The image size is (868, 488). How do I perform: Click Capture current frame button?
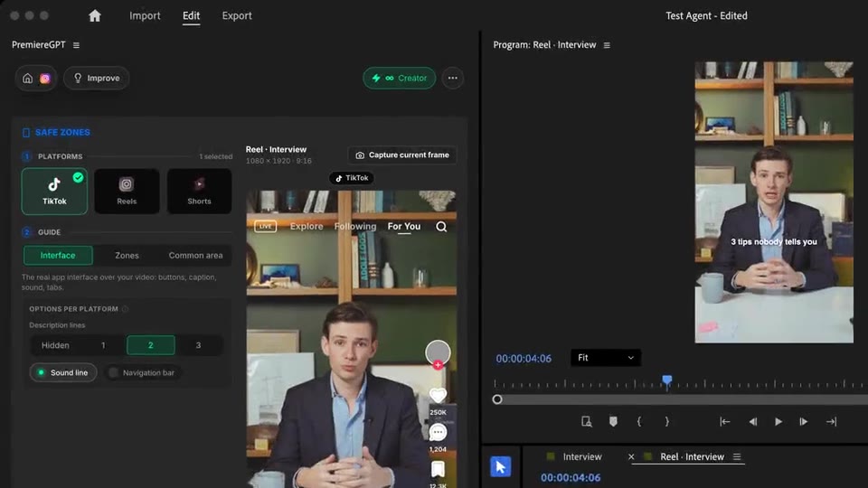coord(402,155)
